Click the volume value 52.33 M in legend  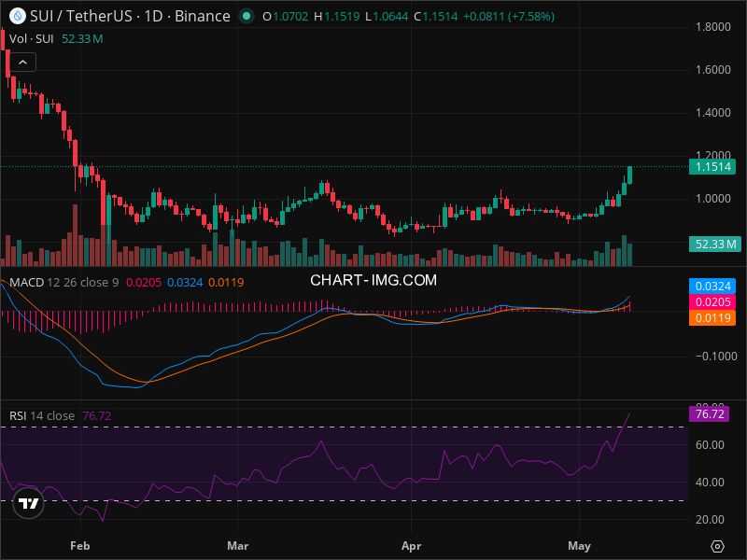[82, 38]
